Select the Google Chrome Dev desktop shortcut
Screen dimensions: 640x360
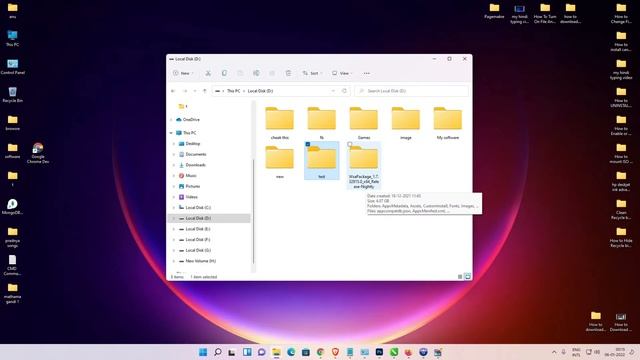[x=38, y=153]
